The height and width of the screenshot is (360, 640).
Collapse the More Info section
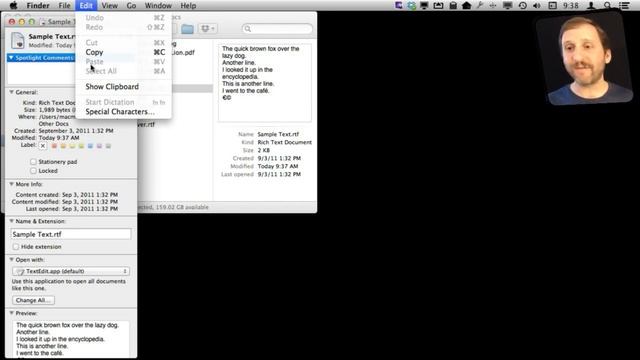(11, 184)
